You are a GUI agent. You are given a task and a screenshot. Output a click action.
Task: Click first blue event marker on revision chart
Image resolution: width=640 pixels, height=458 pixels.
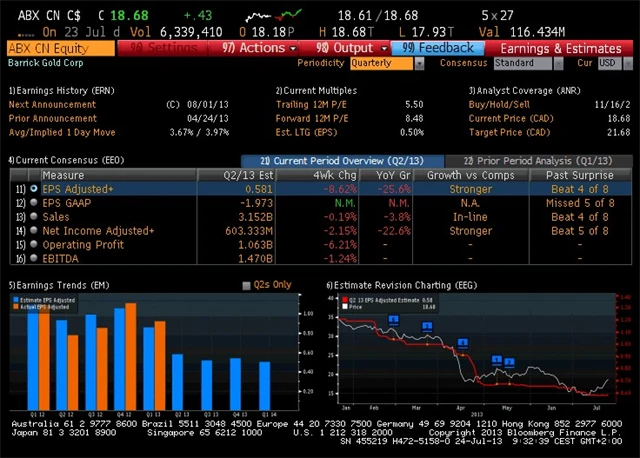pyautogui.click(x=393, y=319)
